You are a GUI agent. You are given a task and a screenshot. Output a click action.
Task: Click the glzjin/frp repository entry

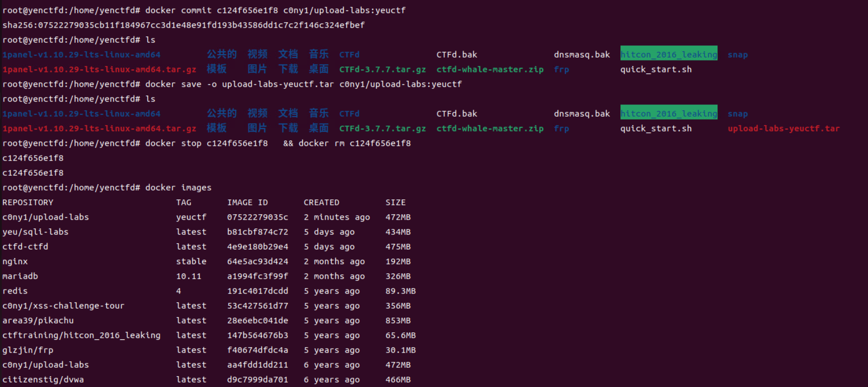pyautogui.click(x=28, y=350)
